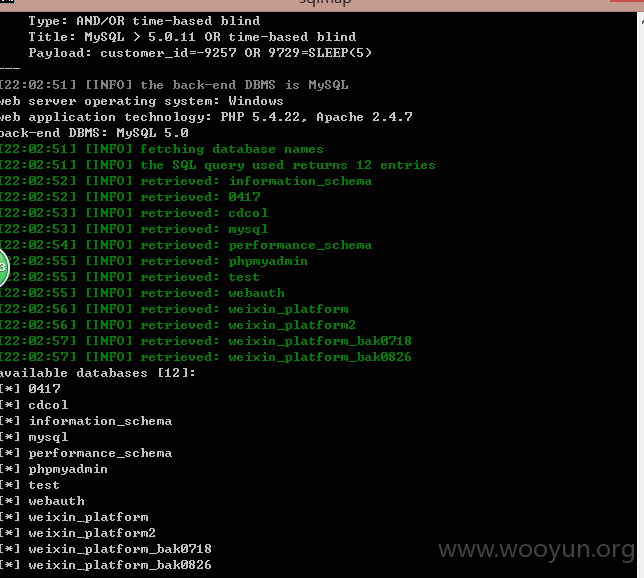
Task: Select the Payload line with SLEEP(5)
Action: 200,53
